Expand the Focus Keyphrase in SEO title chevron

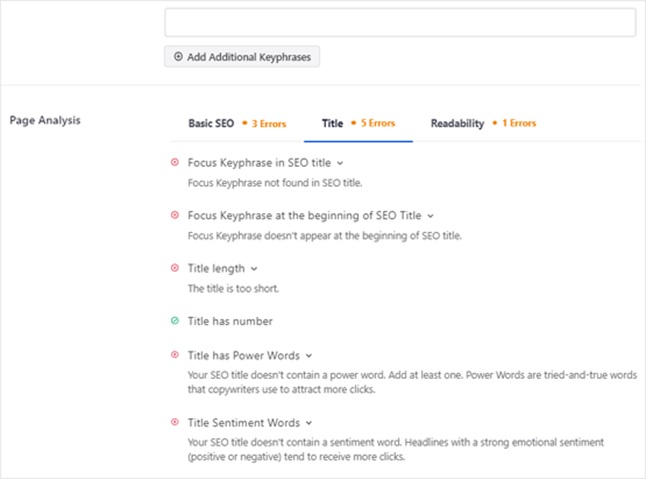(340, 162)
